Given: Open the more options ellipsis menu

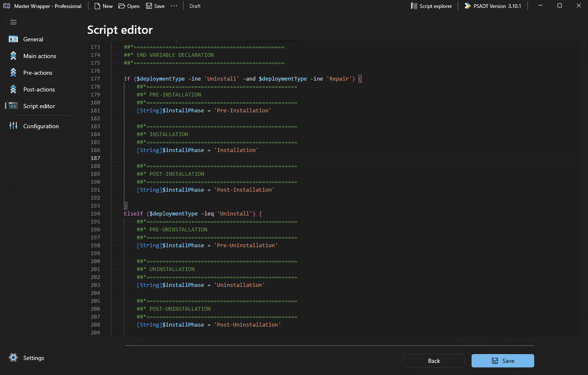Looking at the screenshot, I should coord(174,6).
